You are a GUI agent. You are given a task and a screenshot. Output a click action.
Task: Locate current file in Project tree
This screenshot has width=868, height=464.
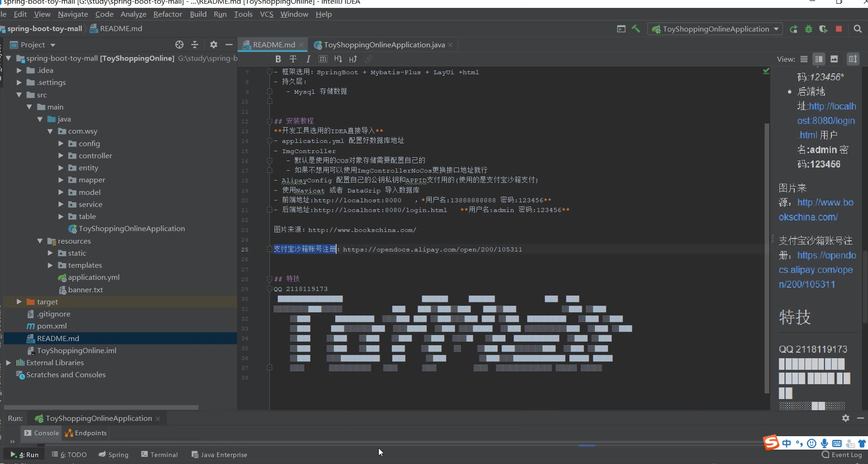(179, 45)
